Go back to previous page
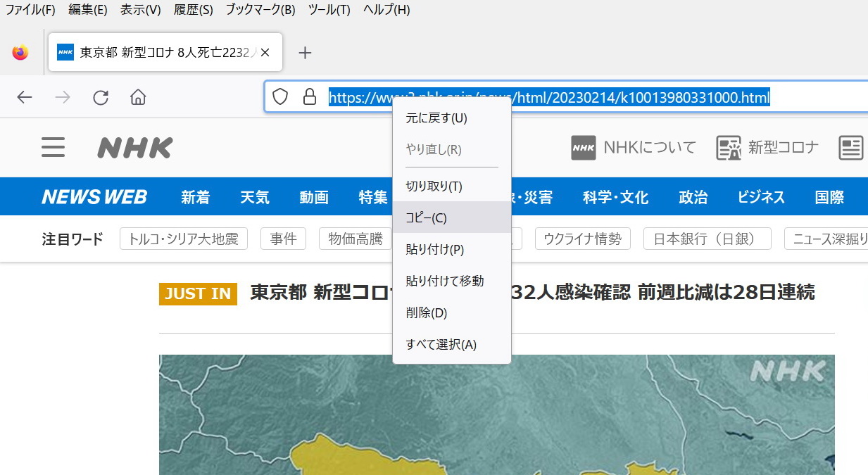868x475 pixels. (x=25, y=97)
